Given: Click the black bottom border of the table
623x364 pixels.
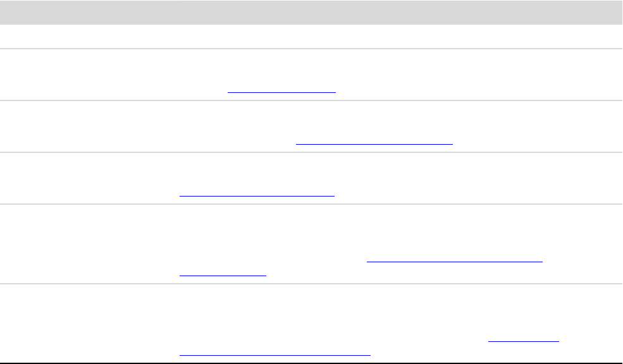Looking at the screenshot, I should [x=311, y=363].
